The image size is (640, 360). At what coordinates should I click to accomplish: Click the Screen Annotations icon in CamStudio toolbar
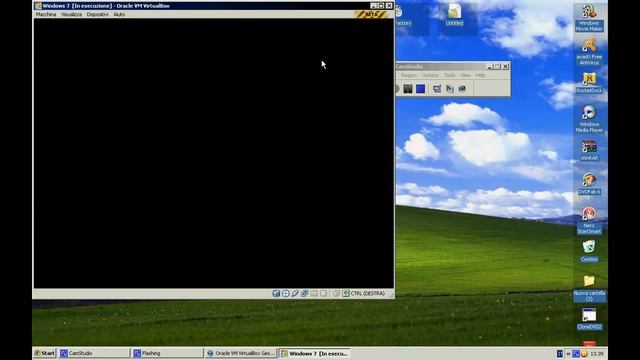pyautogui.click(x=462, y=89)
